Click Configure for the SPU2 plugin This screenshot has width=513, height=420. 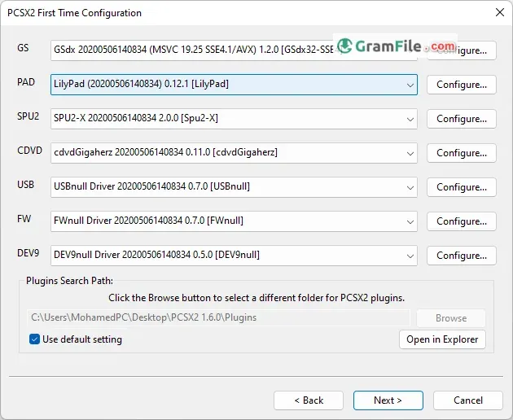click(x=462, y=119)
